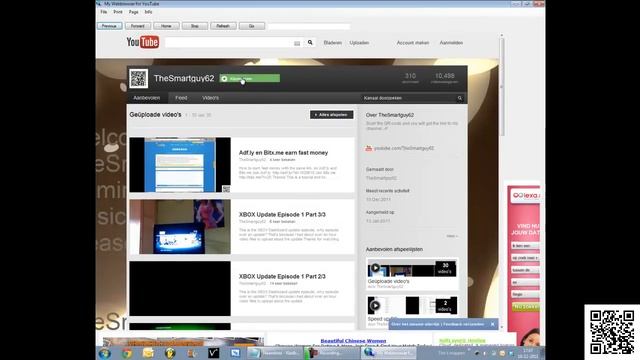Open the Uploaden link
Viewport: 640px width, 360px height.
pos(359,42)
